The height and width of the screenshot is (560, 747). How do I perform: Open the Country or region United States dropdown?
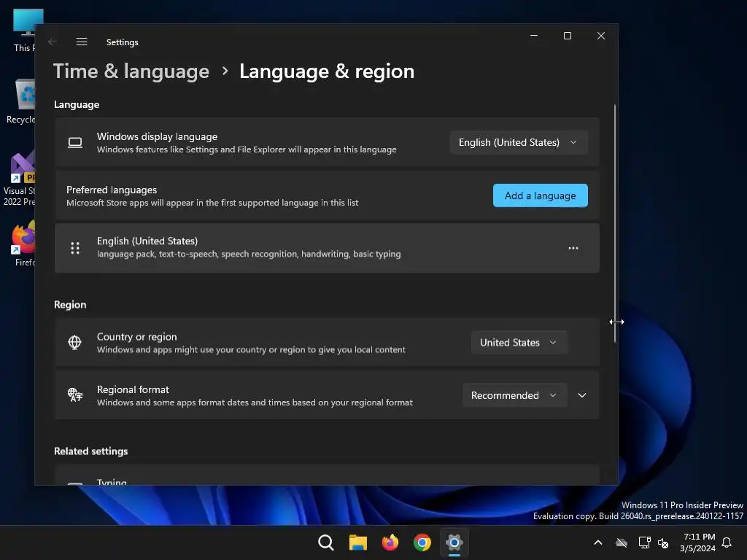(x=519, y=343)
